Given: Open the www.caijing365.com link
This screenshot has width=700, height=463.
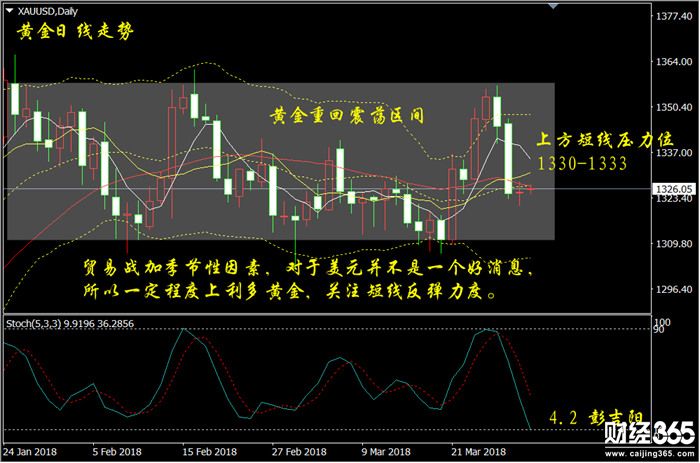Looking at the screenshot, I should click(650, 454).
